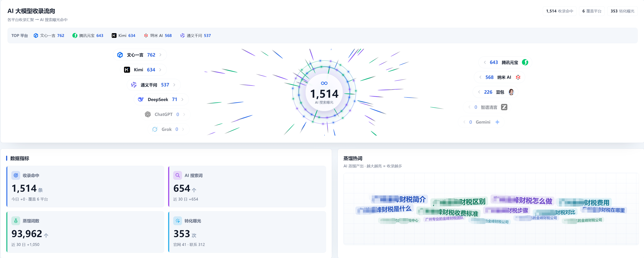Open the AI 搜索词 654 metric card
The image size is (644, 258).
(x=247, y=186)
